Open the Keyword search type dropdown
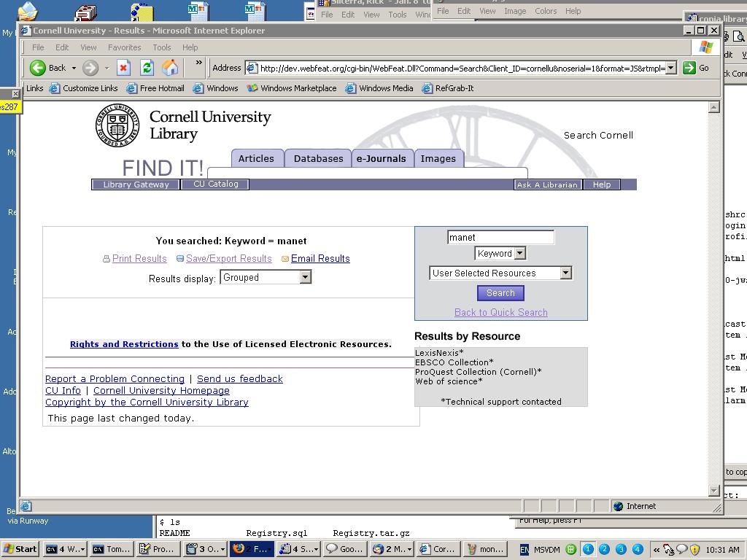 pos(500,253)
